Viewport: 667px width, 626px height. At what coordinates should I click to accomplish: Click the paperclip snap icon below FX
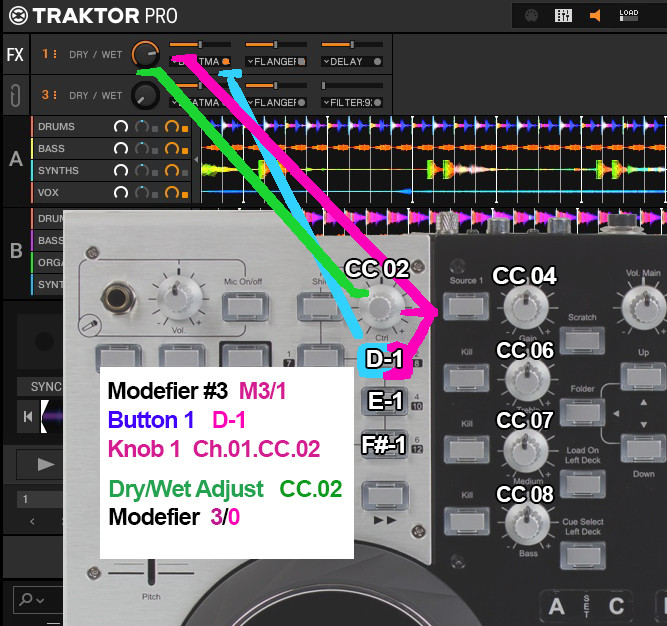[15, 95]
